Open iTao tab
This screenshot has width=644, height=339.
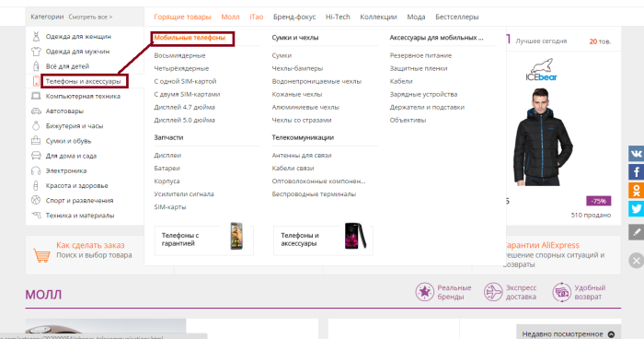point(257,17)
